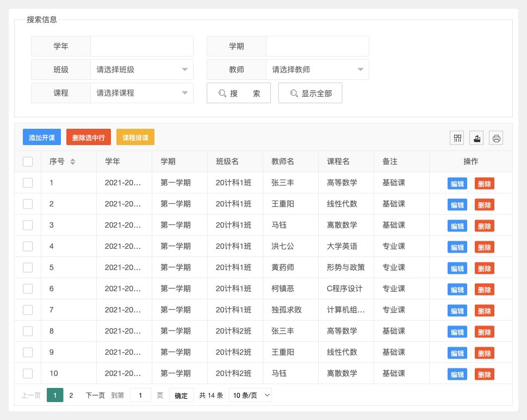Image resolution: width=527 pixels, height=420 pixels.
Task: Edit row 2 线性代数 王重阳
Action: pos(457,205)
